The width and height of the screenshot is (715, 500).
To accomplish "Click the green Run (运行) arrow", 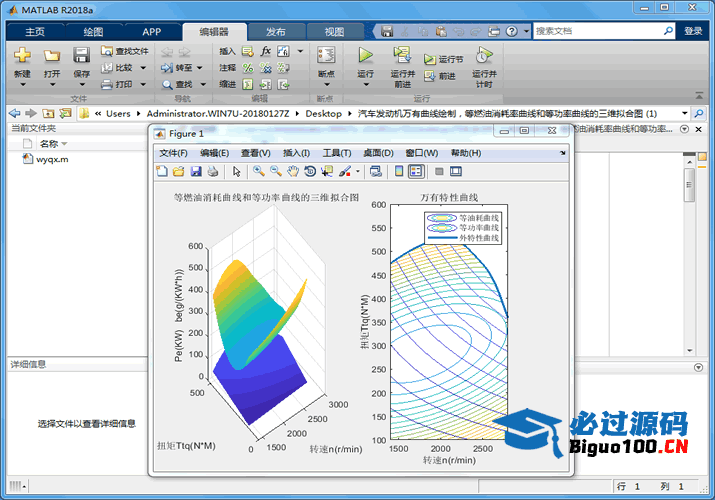I will (365, 55).
